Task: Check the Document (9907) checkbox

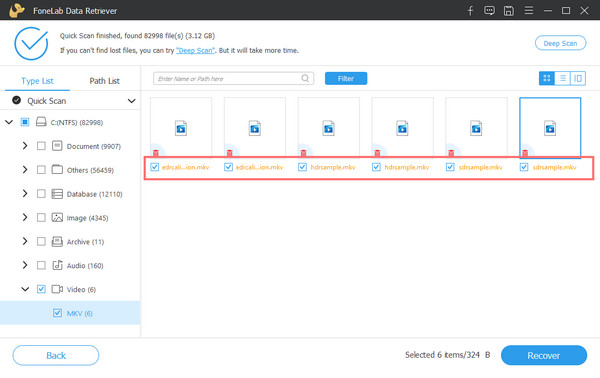Action: 41,146
